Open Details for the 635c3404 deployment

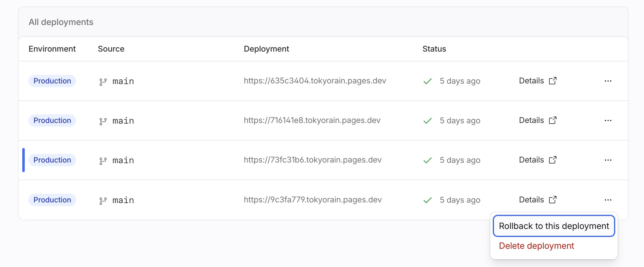tap(531, 81)
